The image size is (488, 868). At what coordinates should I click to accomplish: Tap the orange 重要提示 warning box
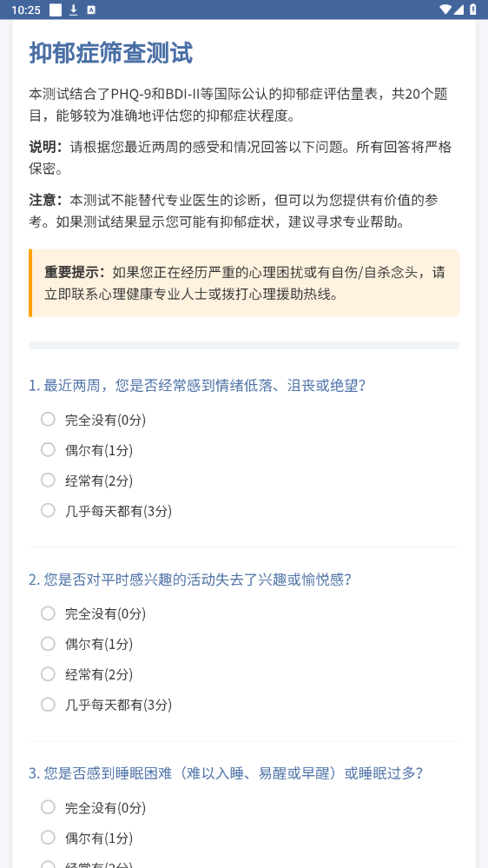(244, 283)
